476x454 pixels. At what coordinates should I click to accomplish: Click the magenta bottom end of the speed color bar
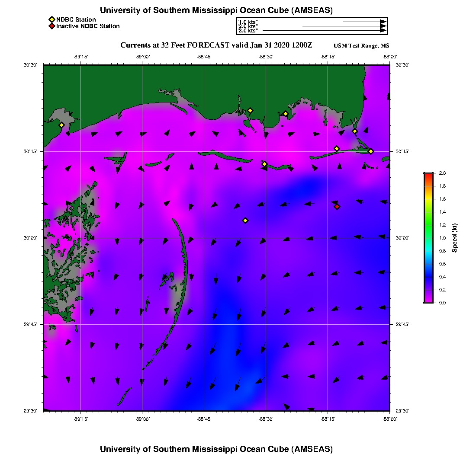click(428, 301)
